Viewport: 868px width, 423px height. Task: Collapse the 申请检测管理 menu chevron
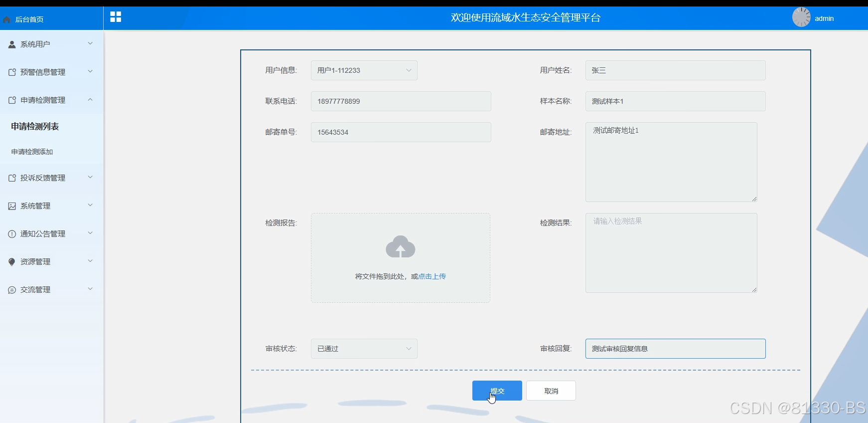[x=90, y=99]
